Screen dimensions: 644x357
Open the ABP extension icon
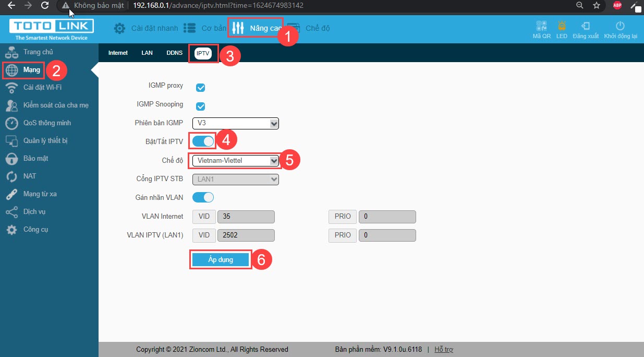[617, 5]
